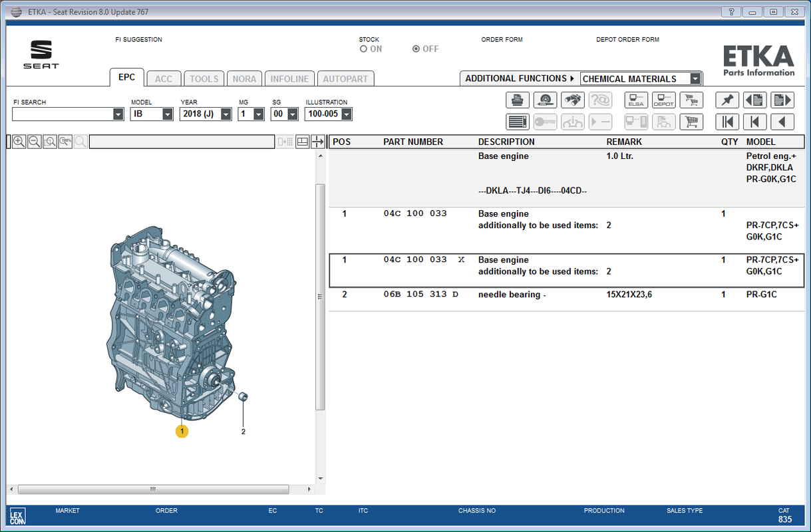
Task: Select the needle bearing part row
Action: [x=566, y=295]
